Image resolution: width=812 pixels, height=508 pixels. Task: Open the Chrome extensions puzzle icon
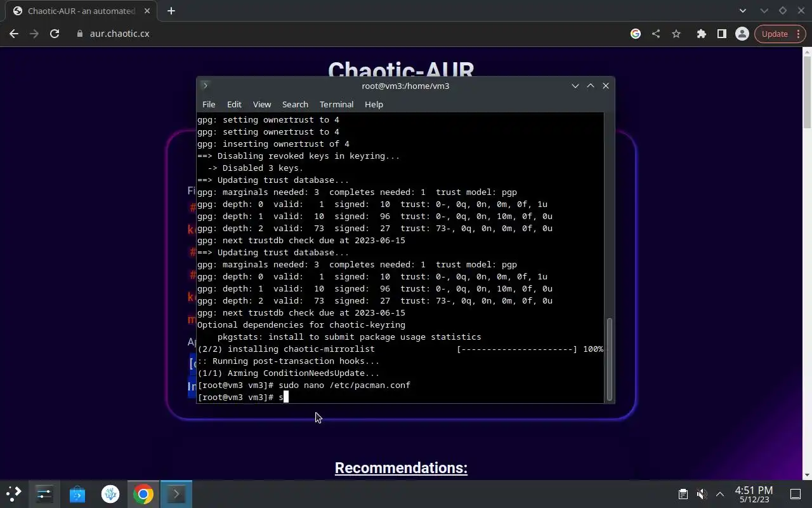701,34
